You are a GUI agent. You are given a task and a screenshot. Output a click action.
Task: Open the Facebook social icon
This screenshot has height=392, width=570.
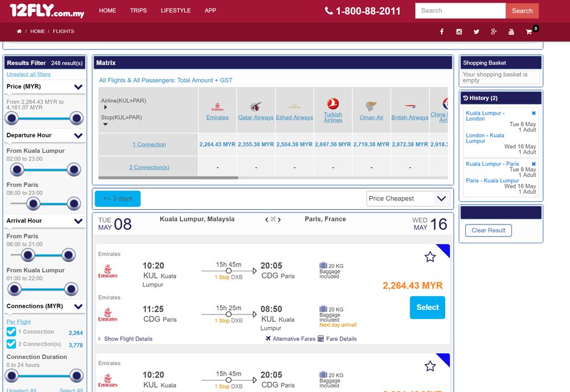point(442,31)
